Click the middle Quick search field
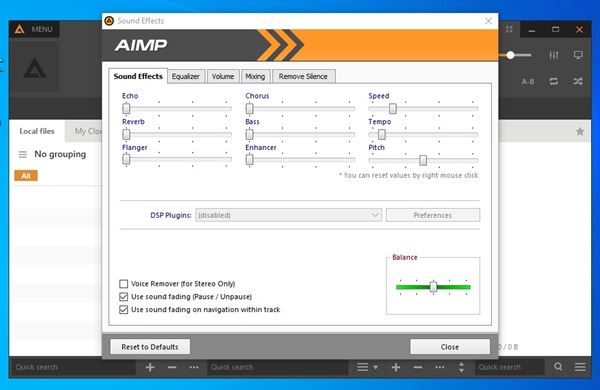The image size is (600, 390). pos(277,367)
